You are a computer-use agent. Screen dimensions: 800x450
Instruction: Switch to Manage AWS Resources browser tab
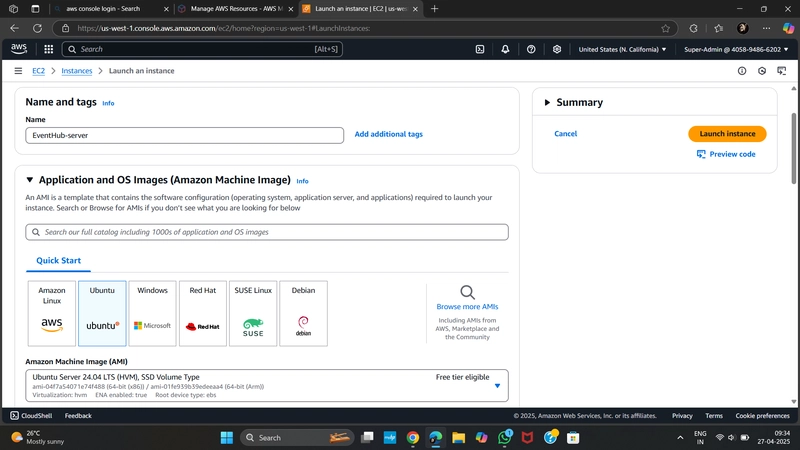tap(236, 9)
